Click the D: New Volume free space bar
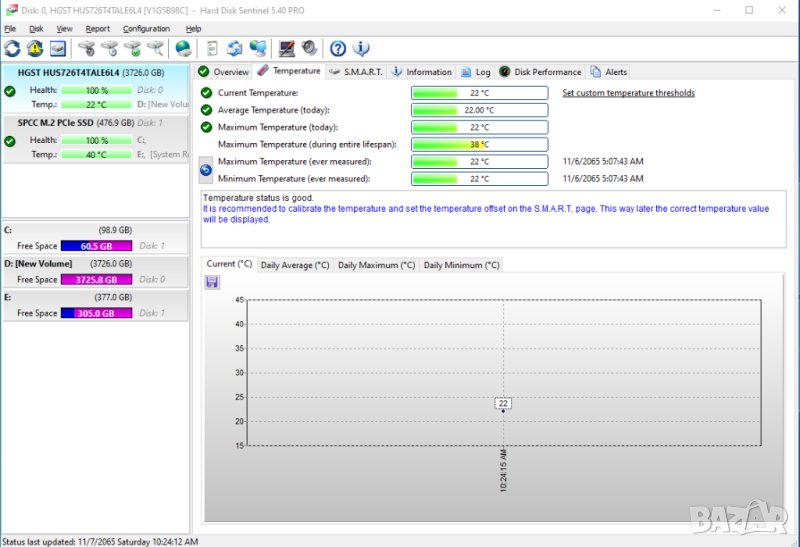 click(x=96, y=280)
